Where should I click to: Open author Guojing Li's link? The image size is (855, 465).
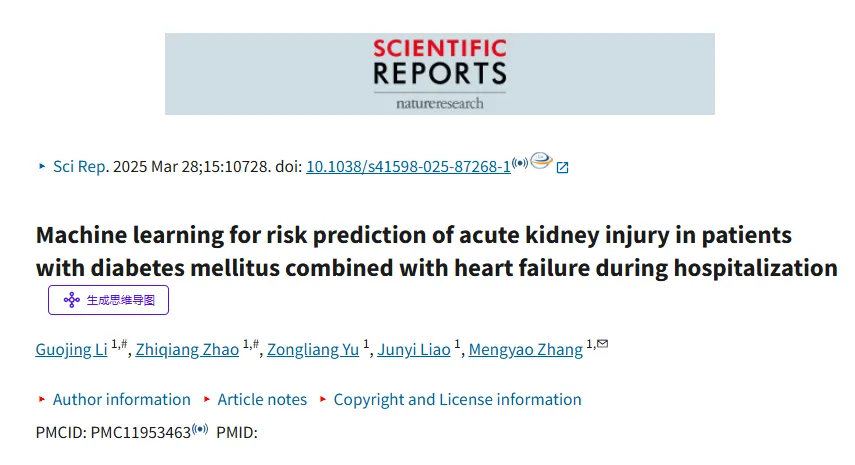(x=71, y=349)
